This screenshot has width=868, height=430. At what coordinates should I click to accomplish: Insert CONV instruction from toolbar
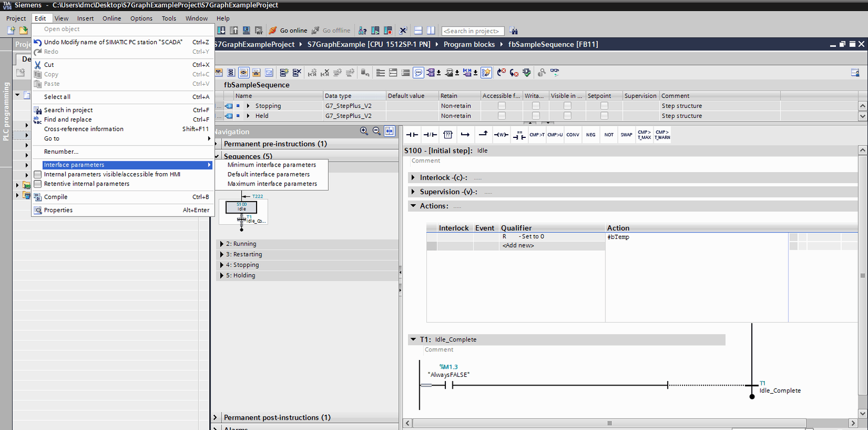(x=573, y=135)
